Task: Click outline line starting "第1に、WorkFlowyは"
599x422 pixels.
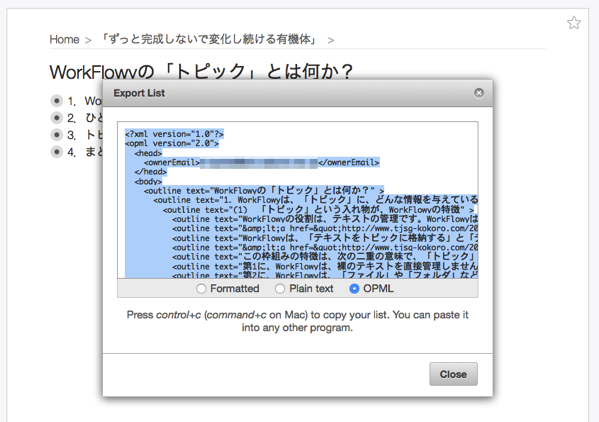Action: pyautogui.click(x=325, y=266)
